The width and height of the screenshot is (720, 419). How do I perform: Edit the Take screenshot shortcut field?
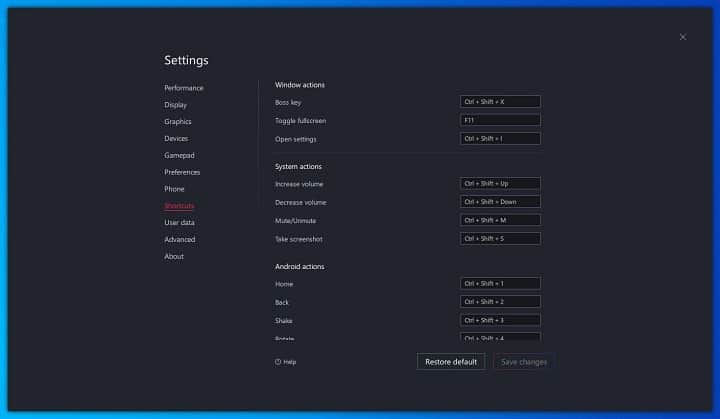click(x=500, y=238)
